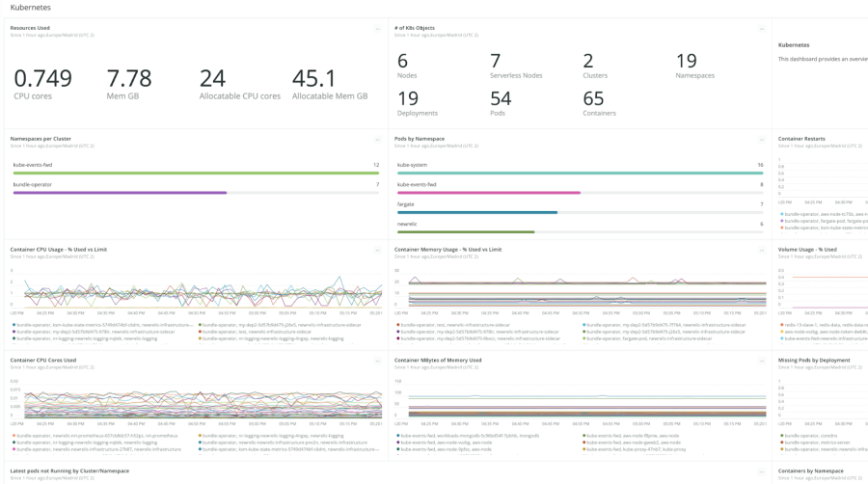
Task: Click the 54 Pods billboard
Action: coord(501,103)
